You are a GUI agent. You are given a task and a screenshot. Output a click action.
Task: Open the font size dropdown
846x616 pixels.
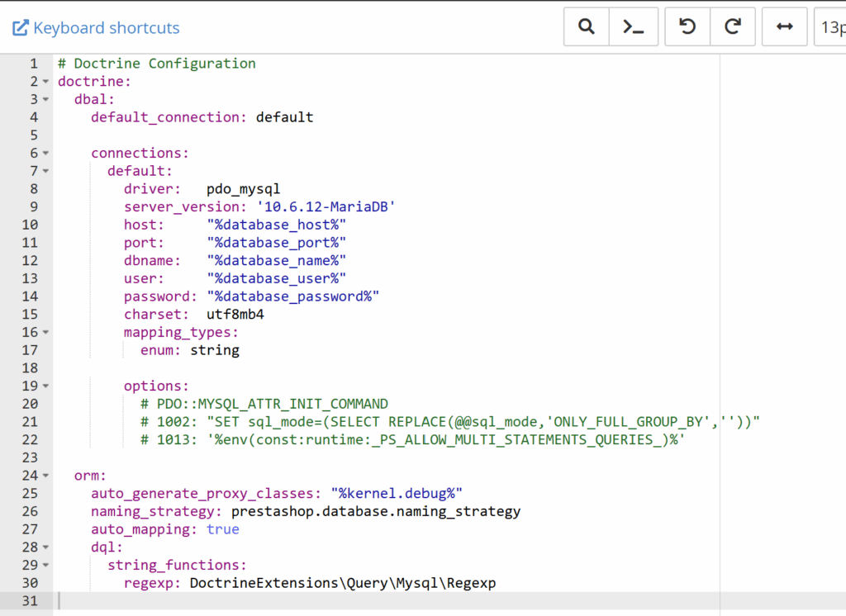[830, 27]
